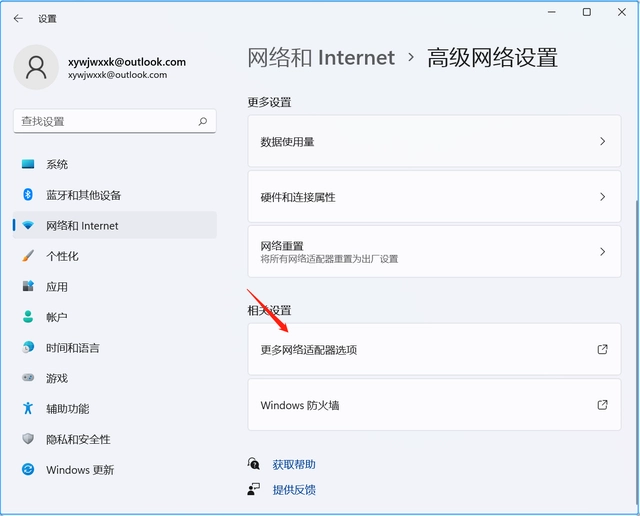
Task: Go back with the arrow button
Action: point(18,18)
